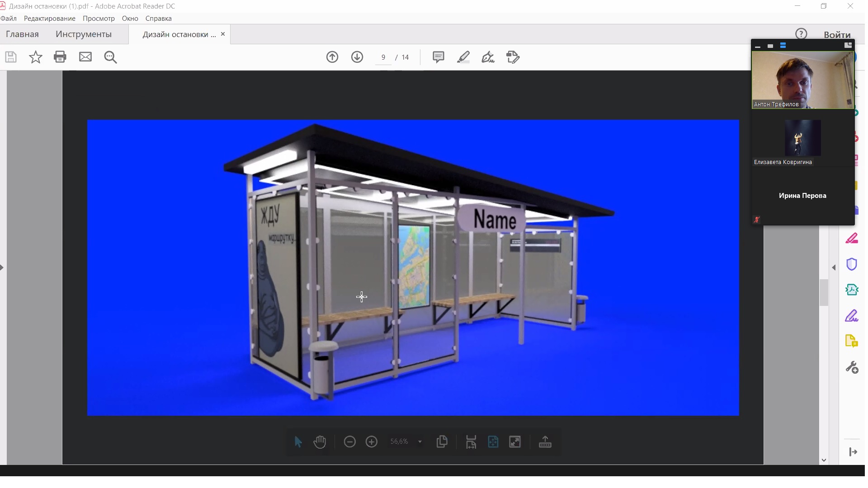Switch video panel to single speaker view
The width and height of the screenshot is (868, 488).
770,46
